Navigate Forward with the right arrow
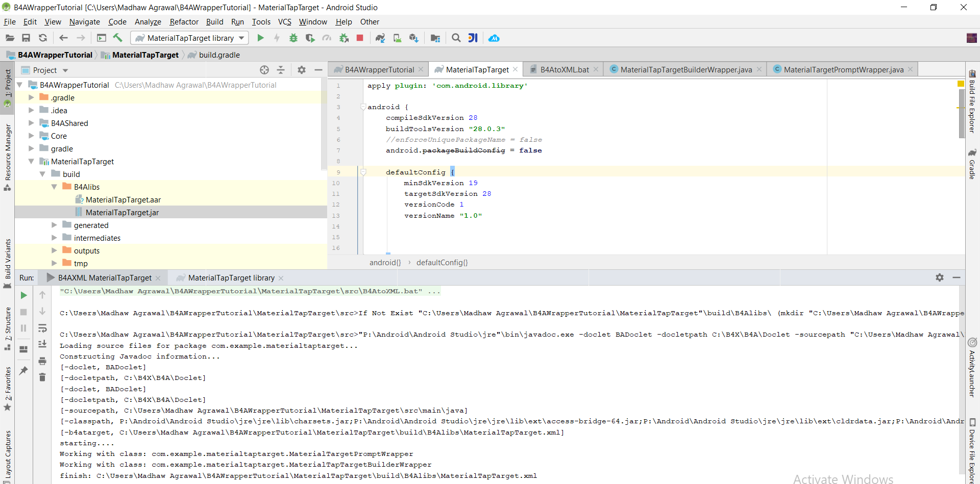 pos(81,38)
